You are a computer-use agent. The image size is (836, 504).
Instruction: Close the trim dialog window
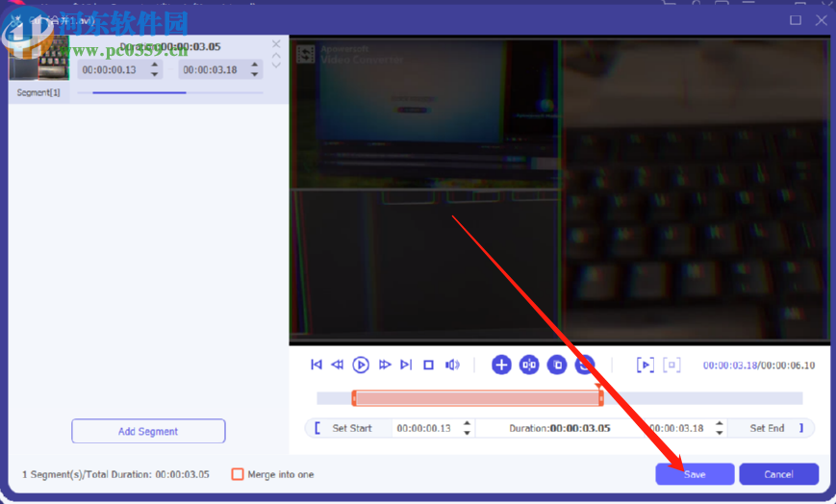[821, 20]
